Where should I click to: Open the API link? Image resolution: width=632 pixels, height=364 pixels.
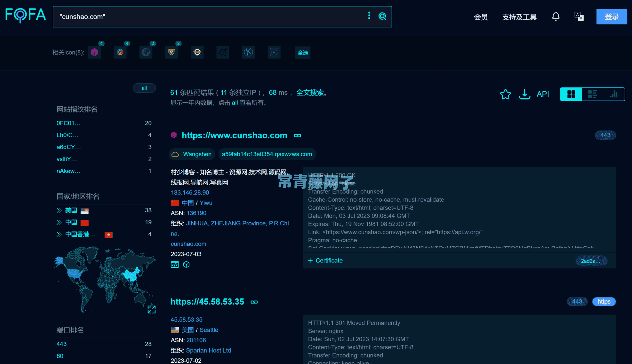tap(543, 94)
